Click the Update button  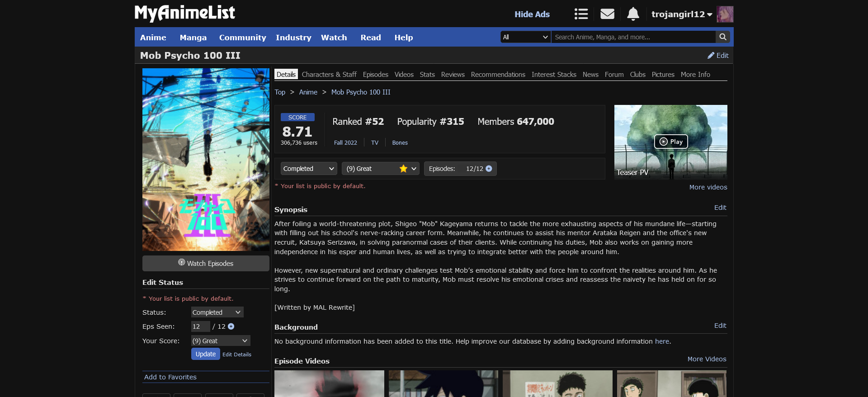pos(206,354)
